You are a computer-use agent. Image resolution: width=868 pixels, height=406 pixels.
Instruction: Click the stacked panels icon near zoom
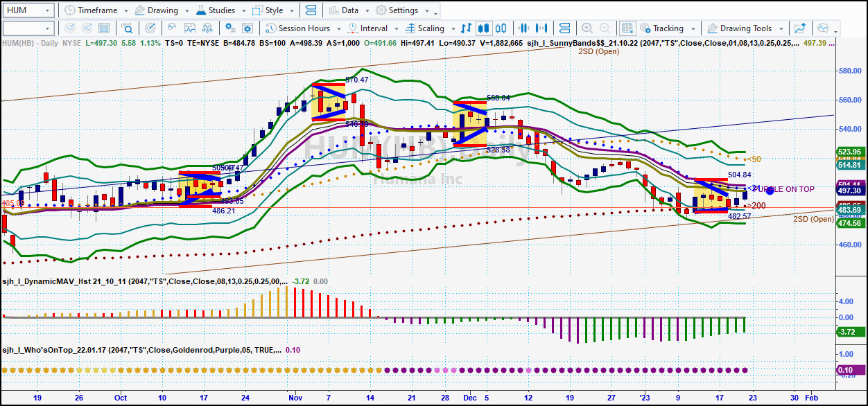(x=566, y=28)
